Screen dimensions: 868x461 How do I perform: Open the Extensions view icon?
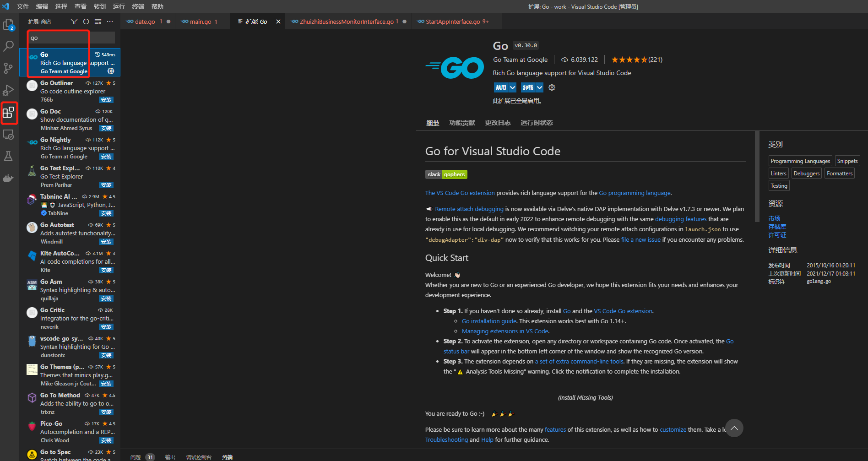point(9,112)
